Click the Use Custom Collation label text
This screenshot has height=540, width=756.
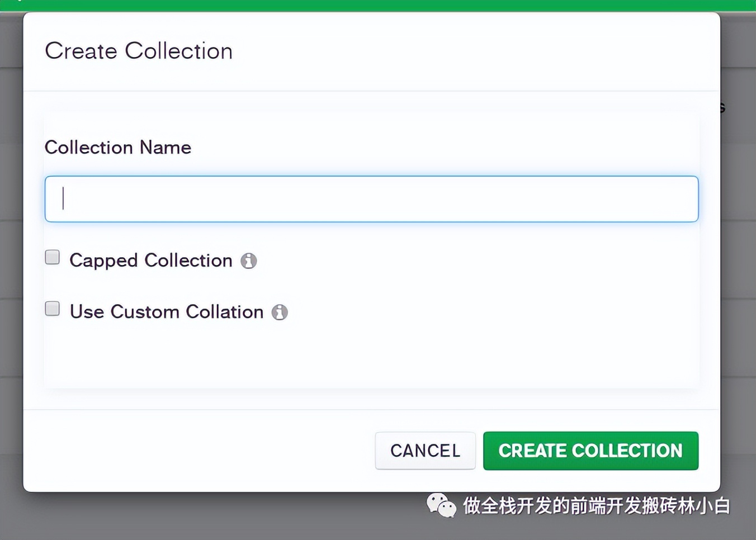click(x=166, y=312)
